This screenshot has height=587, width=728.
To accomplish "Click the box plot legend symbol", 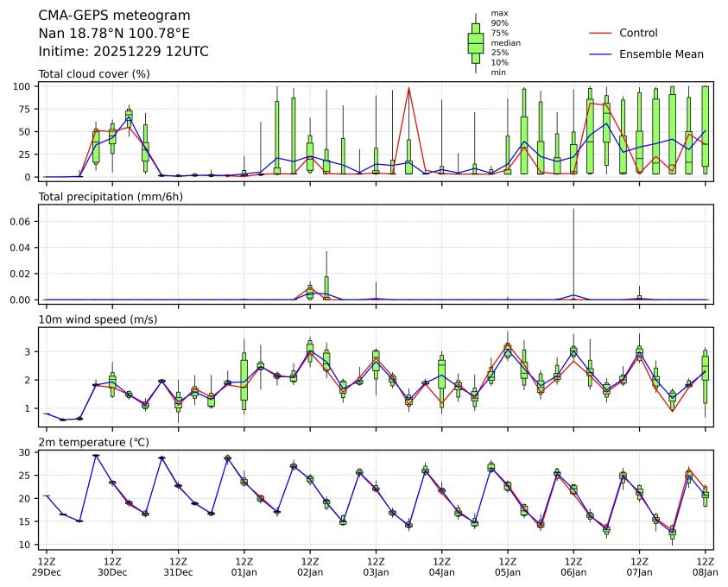I will [x=475, y=42].
